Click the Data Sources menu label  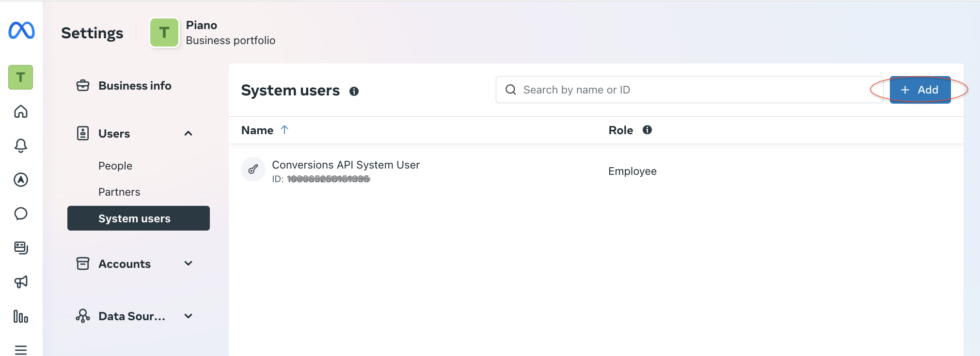click(x=132, y=316)
